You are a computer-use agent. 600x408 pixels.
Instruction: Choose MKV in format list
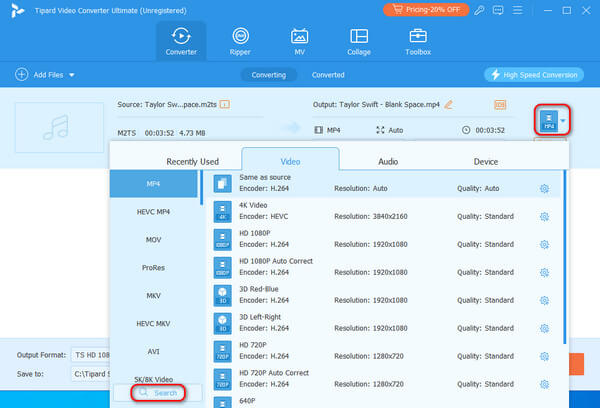153,295
